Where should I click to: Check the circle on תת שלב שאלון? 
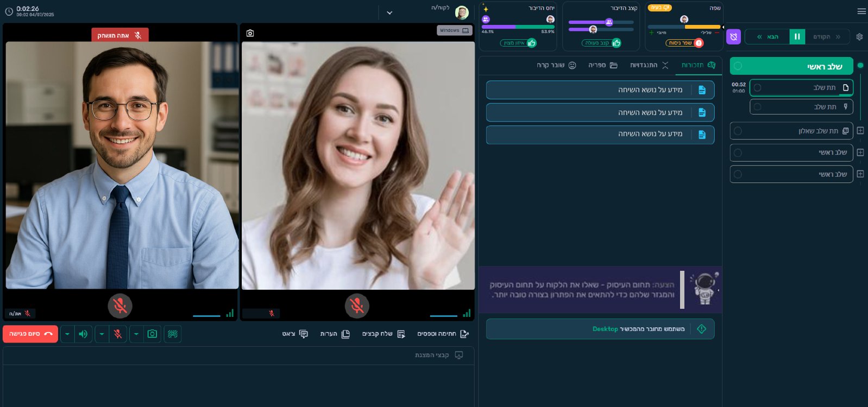(x=738, y=131)
